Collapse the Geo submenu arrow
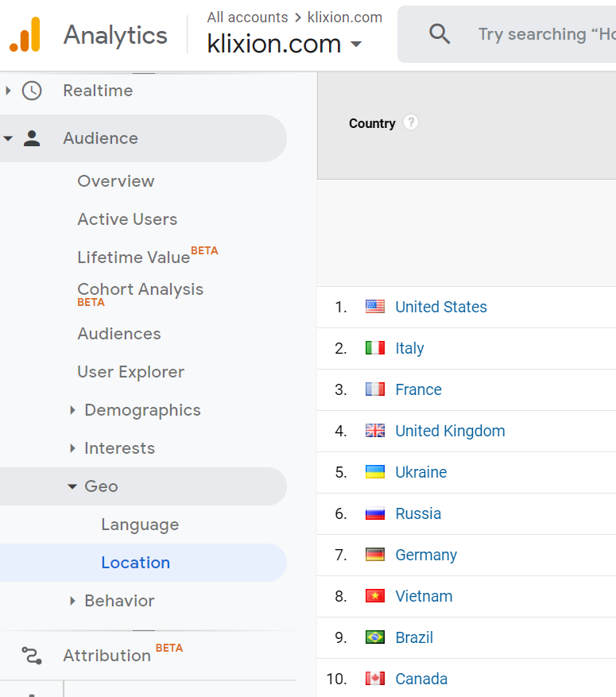The height and width of the screenshot is (697, 616). click(72, 486)
